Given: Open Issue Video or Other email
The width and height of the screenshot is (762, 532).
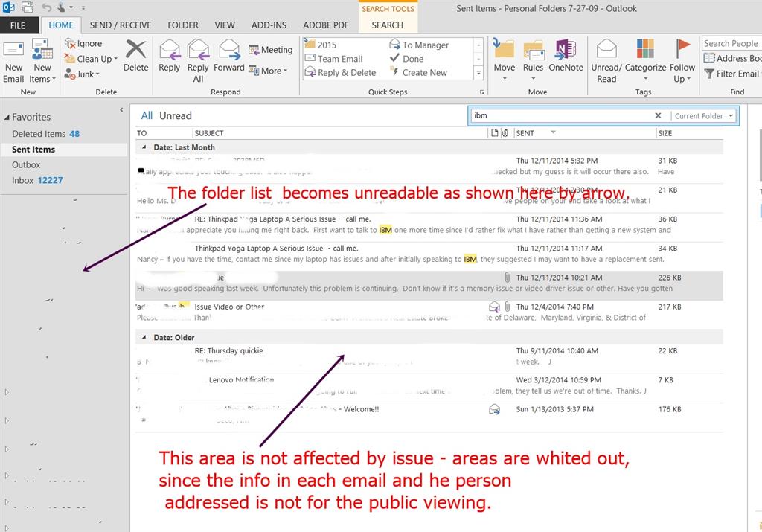Looking at the screenshot, I should point(429,312).
